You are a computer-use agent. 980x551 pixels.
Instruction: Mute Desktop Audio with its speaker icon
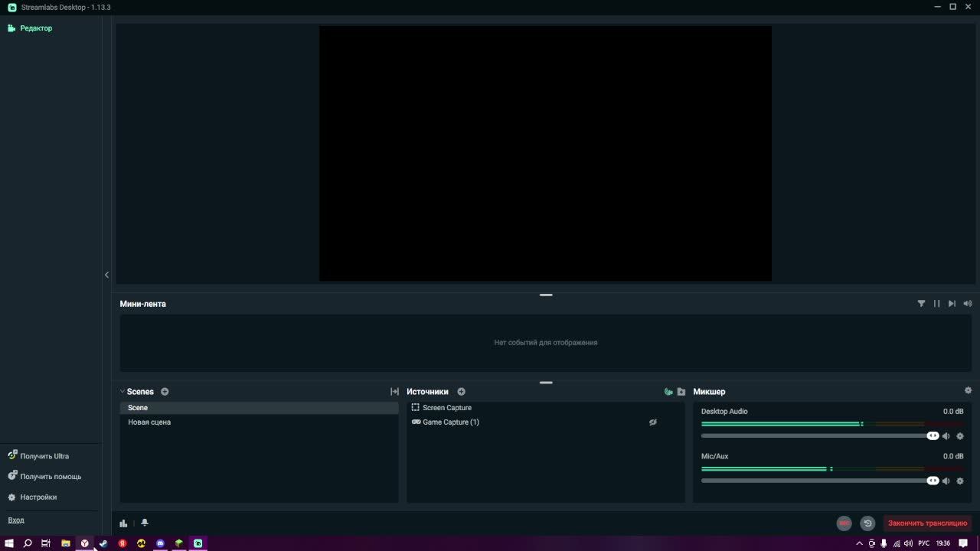click(x=946, y=436)
